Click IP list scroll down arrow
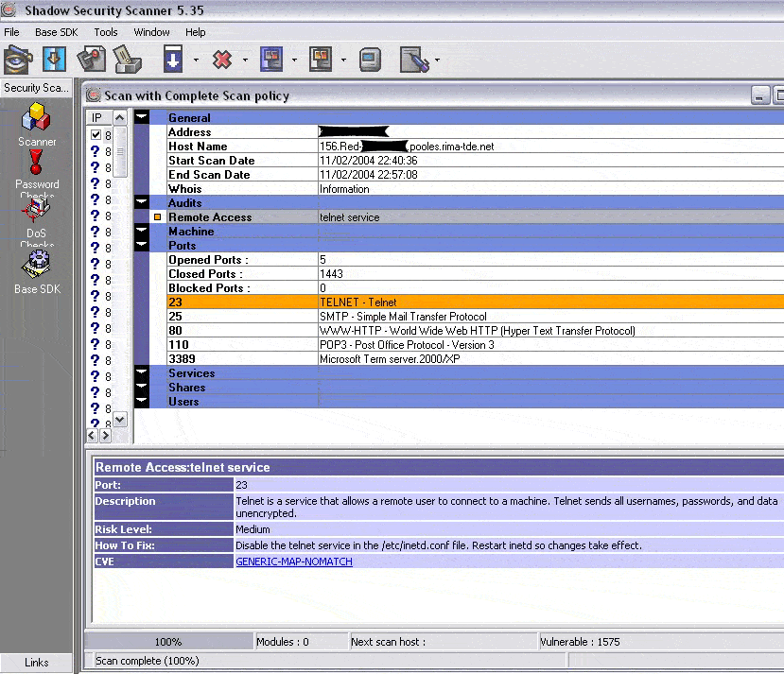Image resolution: width=784 pixels, height=674 pixels. (x=120, y=419)
